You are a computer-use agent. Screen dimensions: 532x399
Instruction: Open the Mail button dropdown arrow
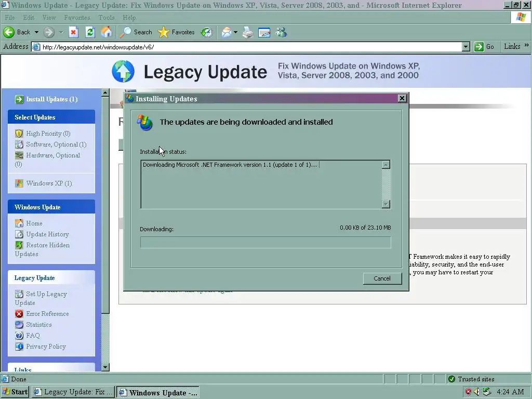235,32
